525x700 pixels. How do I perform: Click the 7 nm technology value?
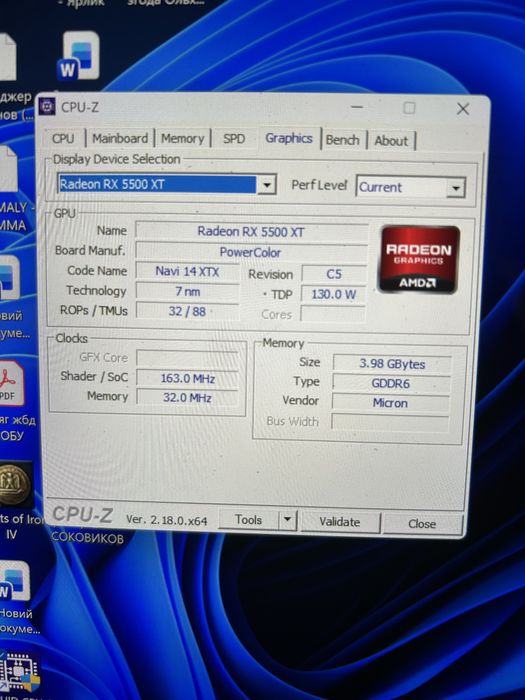187,292
